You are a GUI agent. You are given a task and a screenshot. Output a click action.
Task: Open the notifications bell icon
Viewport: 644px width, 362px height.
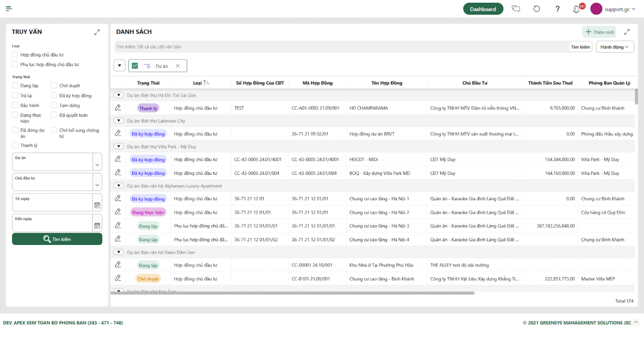576,9
